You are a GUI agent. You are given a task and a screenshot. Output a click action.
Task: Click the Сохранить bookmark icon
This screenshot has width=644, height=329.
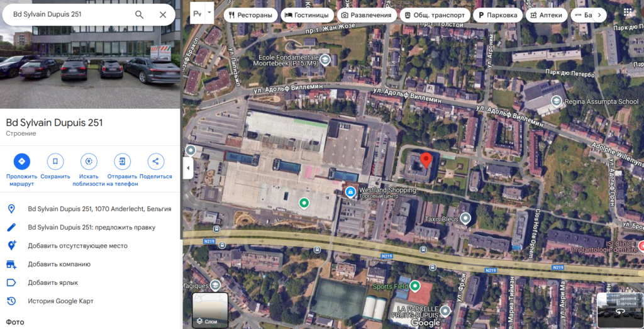(x=55, y=162)
